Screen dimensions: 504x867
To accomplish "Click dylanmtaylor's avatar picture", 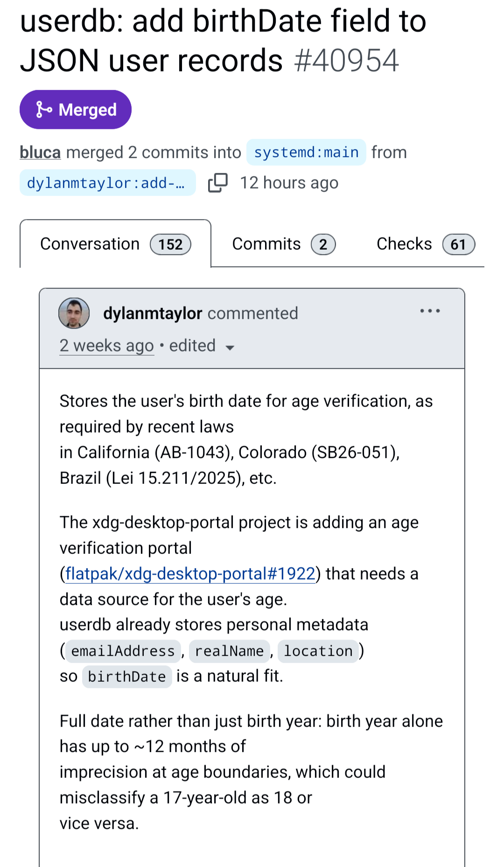I will (74, 313).
